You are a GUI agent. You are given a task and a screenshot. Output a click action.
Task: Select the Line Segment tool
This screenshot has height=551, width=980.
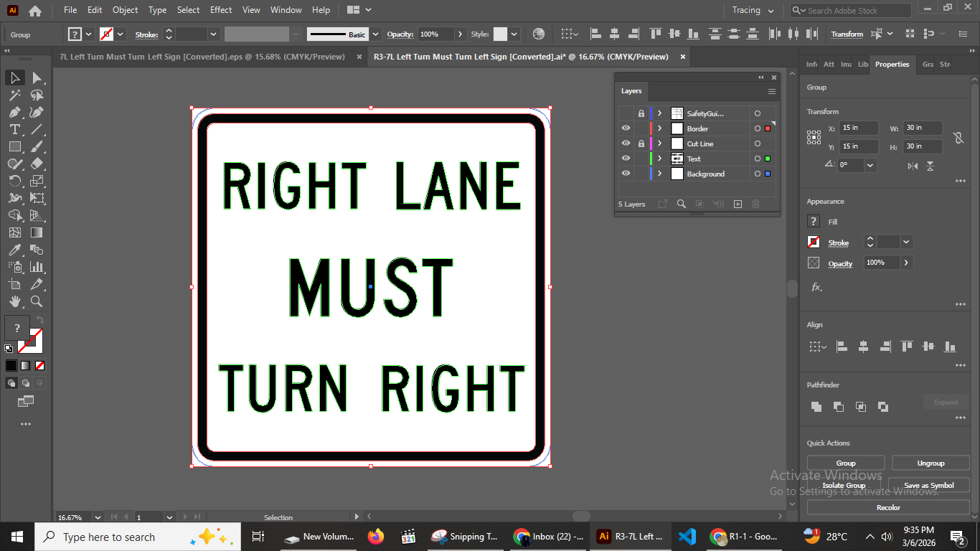pyautogui.click(x=37, y=129)
